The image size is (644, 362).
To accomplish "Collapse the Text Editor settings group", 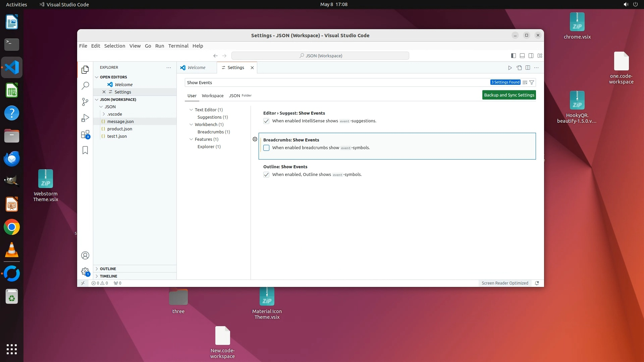I will coord(191,110).
